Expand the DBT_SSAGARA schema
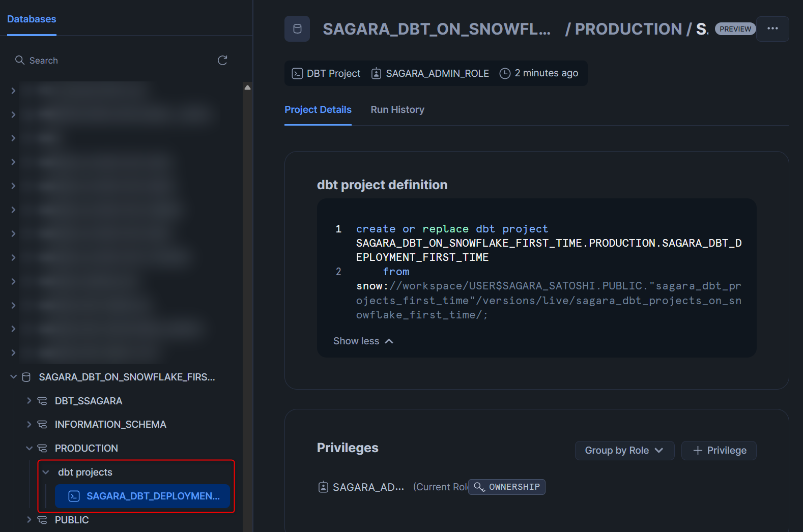803x532 pixels. (x=29, y=401)
